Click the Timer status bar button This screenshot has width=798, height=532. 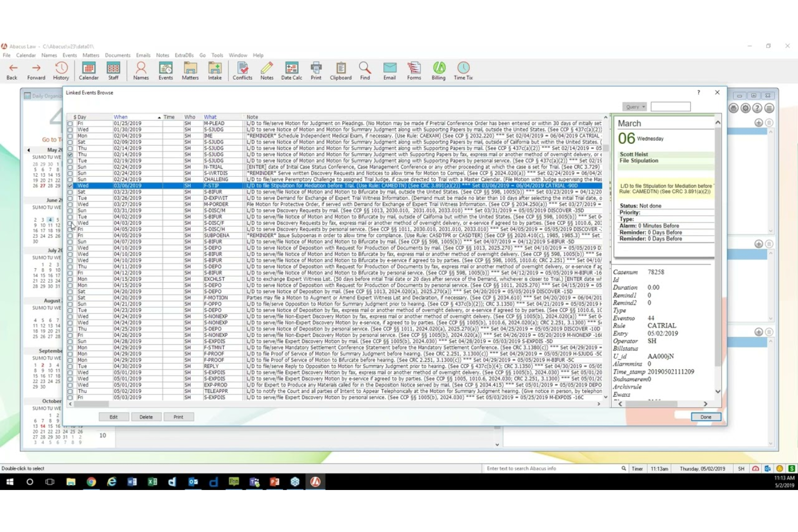(x=637, y=469)
